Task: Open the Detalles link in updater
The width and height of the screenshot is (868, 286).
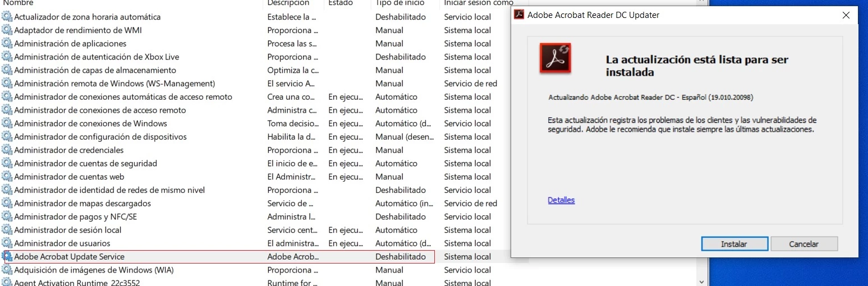Action: pyautogui.click(x=561, y=200)
